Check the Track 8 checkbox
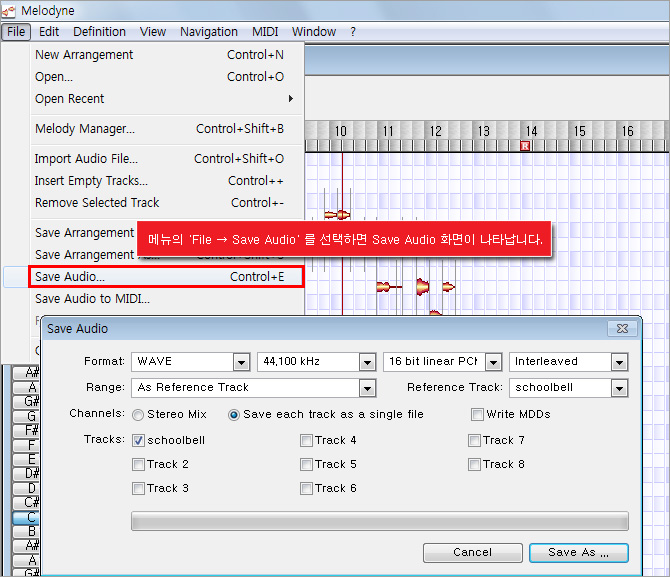 (474, 464)
